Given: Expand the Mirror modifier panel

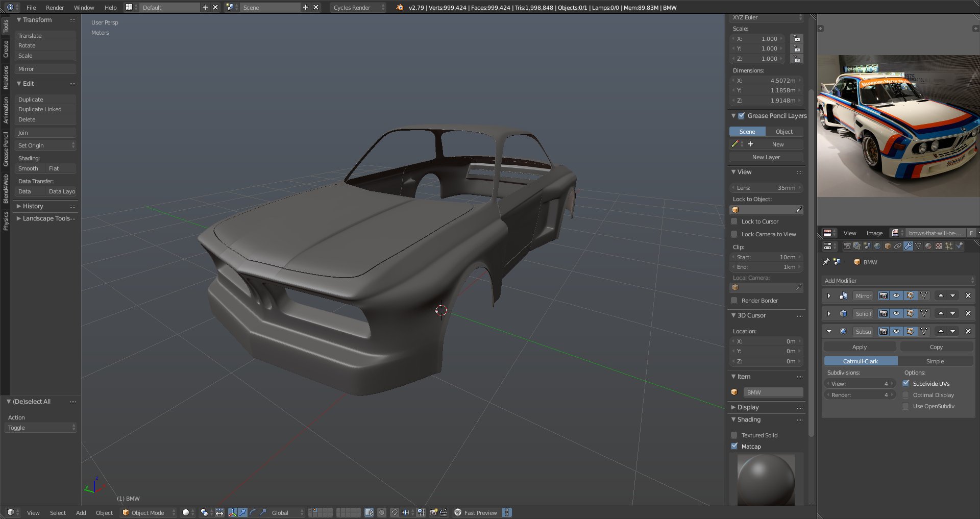Looking at the screenshot, I should coord(829,295).
